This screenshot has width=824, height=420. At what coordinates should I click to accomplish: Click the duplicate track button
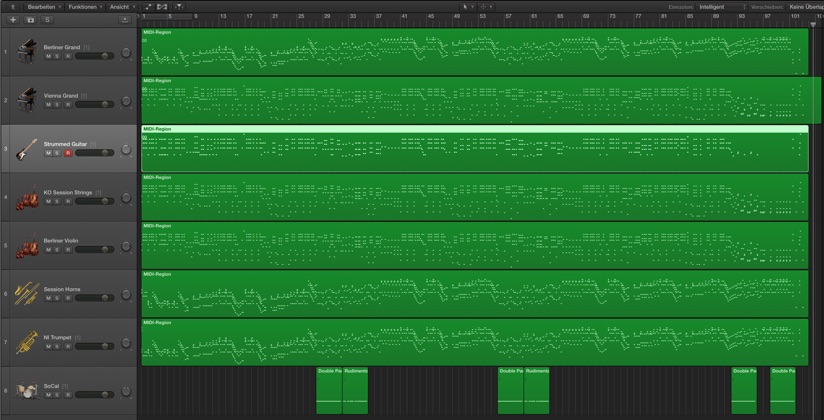[29, 20]
